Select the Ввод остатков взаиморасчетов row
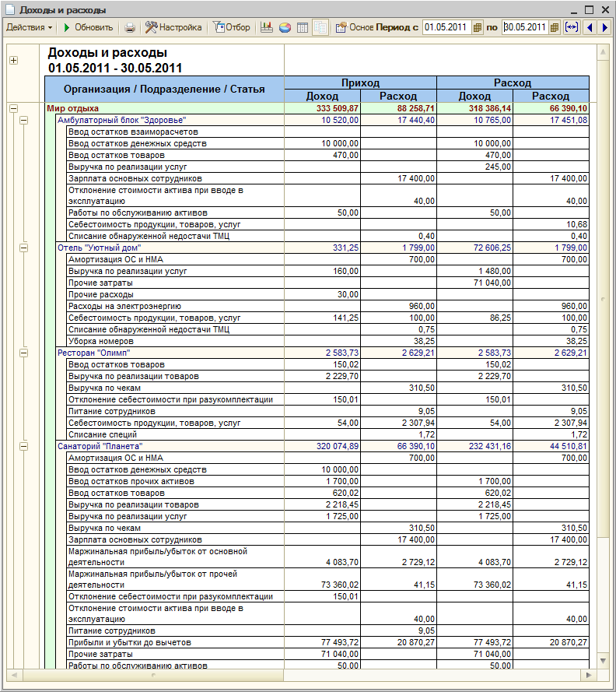616x692 pixels. [327, 132]
